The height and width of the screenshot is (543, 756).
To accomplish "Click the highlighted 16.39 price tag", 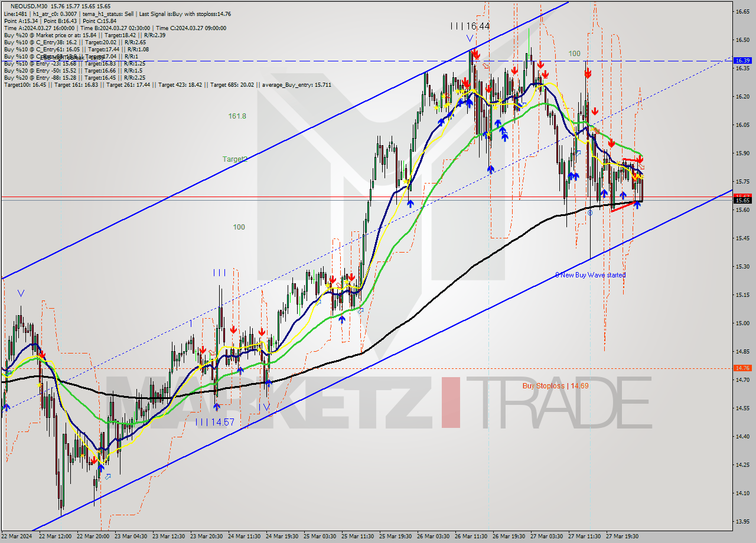I will [x=742, y=61].
